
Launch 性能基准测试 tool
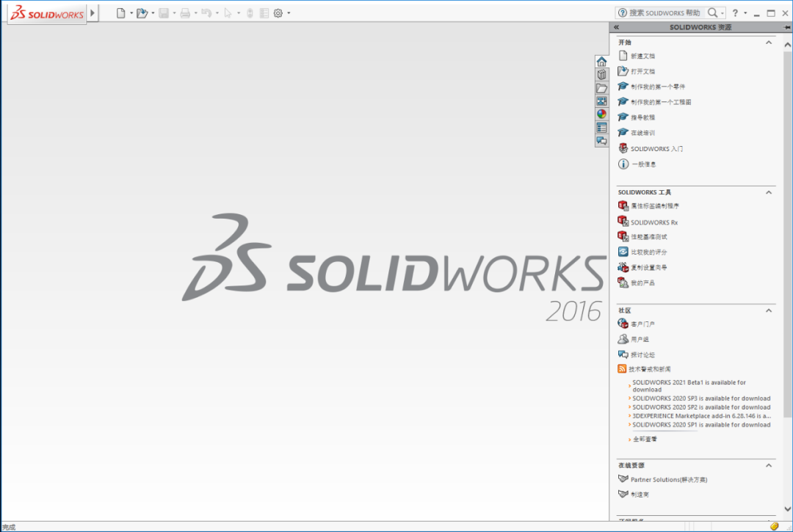[649, 237]
